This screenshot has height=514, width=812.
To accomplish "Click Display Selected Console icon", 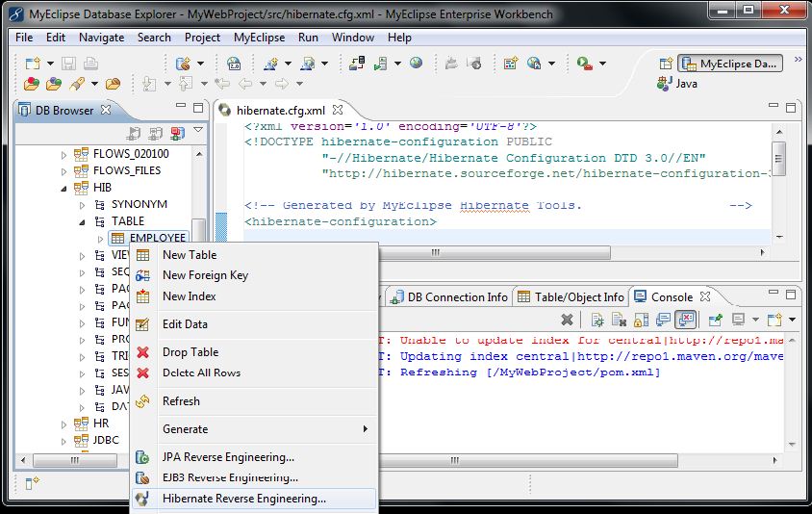I will tap(738, 320).
